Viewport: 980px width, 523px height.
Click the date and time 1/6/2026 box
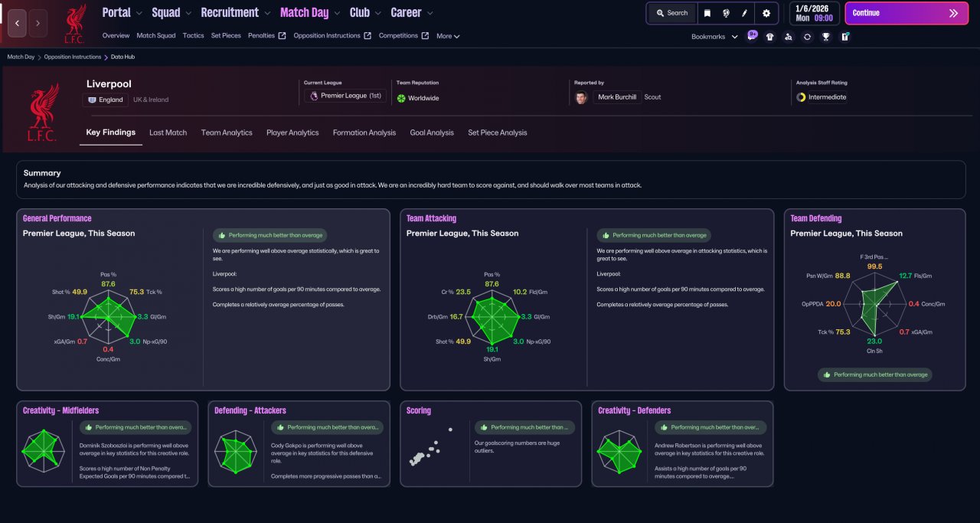pyautogui.click(x=815, y=13)
